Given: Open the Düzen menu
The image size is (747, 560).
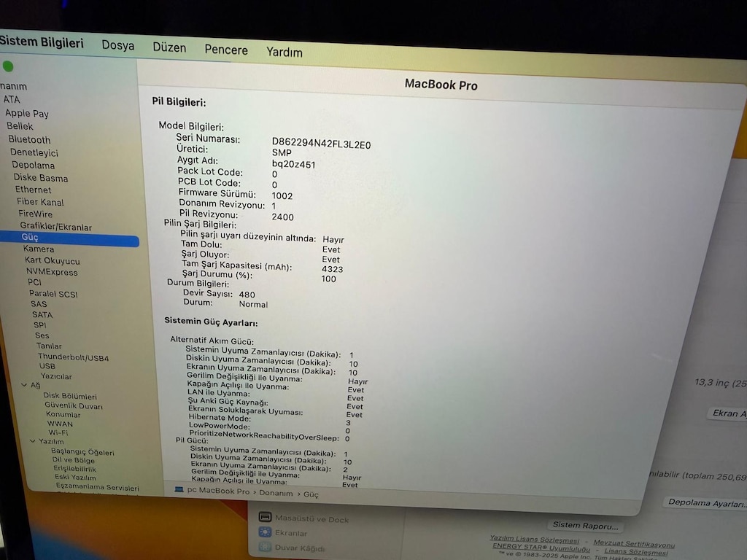Looking at the screenshot, I should click(169, 47).
